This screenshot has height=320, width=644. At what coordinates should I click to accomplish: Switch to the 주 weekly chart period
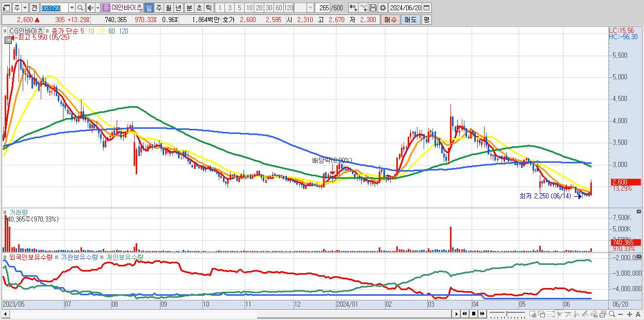tap(158, 8)
